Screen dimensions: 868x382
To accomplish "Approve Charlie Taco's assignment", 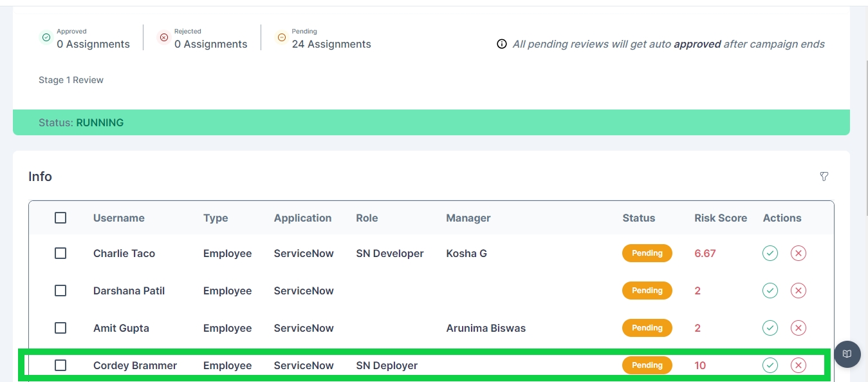I will (770, 253).
